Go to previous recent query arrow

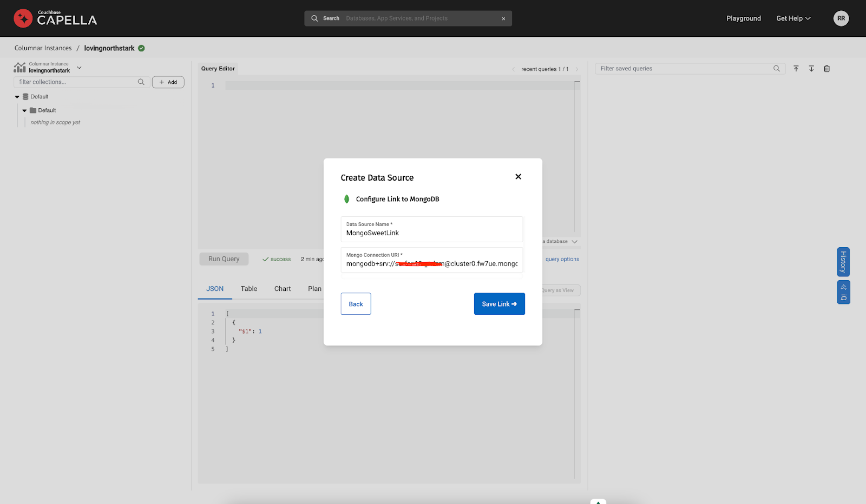pyautogui.click(x=513, y=69)
